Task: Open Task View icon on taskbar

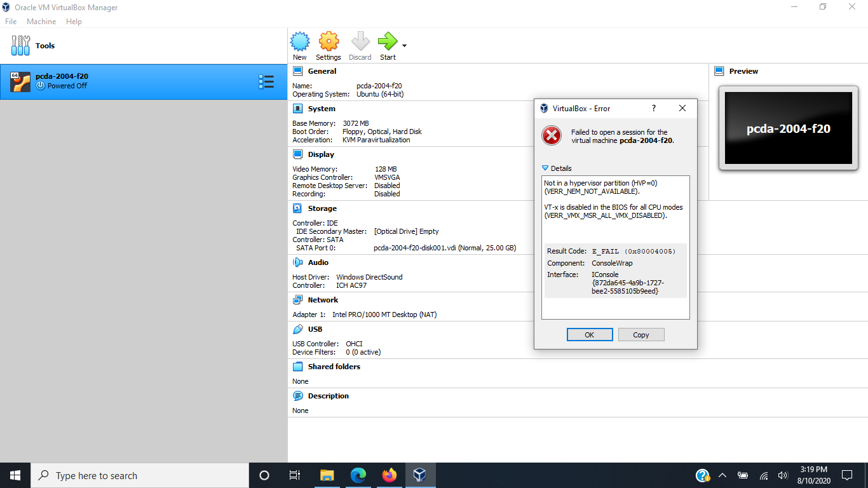Action: tap(295, 475)
